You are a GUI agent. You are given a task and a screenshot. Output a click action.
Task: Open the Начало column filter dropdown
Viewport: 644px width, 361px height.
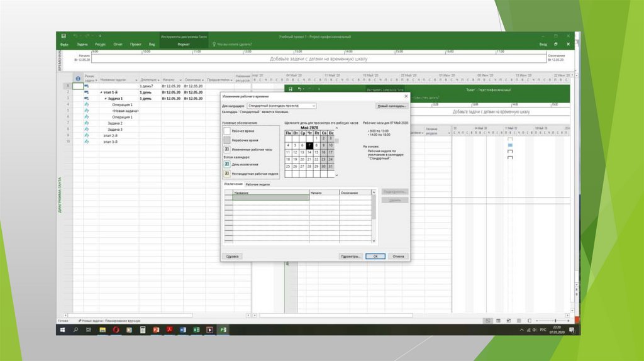click(x=179, y=80)
